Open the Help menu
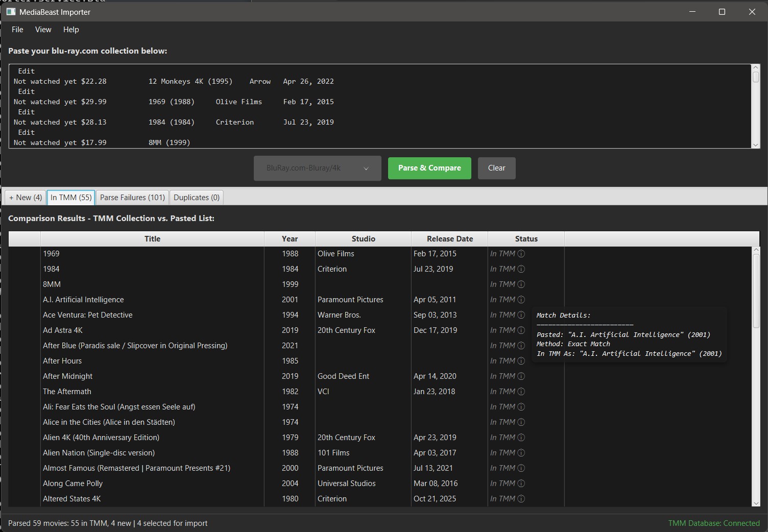Screen dimensions: 768x532 71,30
